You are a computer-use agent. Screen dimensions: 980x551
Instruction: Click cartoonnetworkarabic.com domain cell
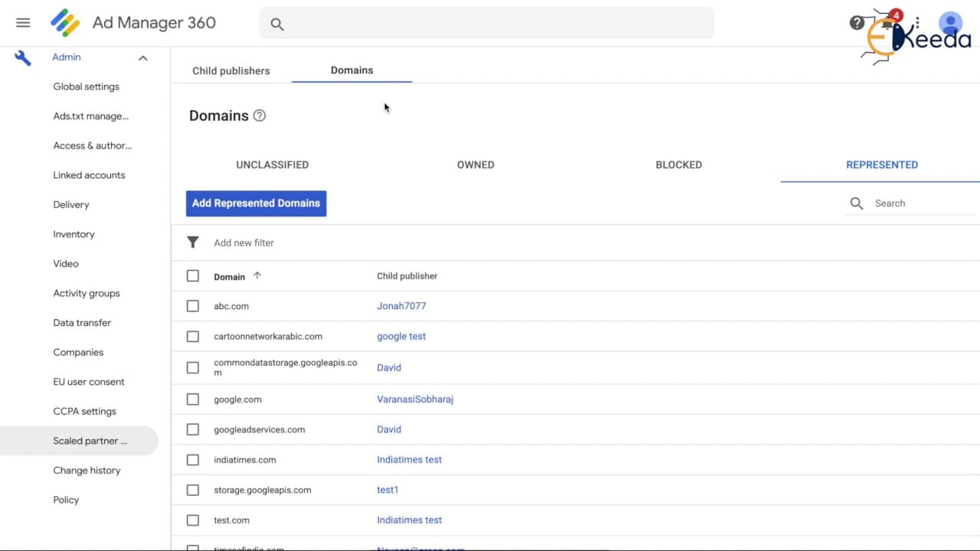click(x=268, y=337)
